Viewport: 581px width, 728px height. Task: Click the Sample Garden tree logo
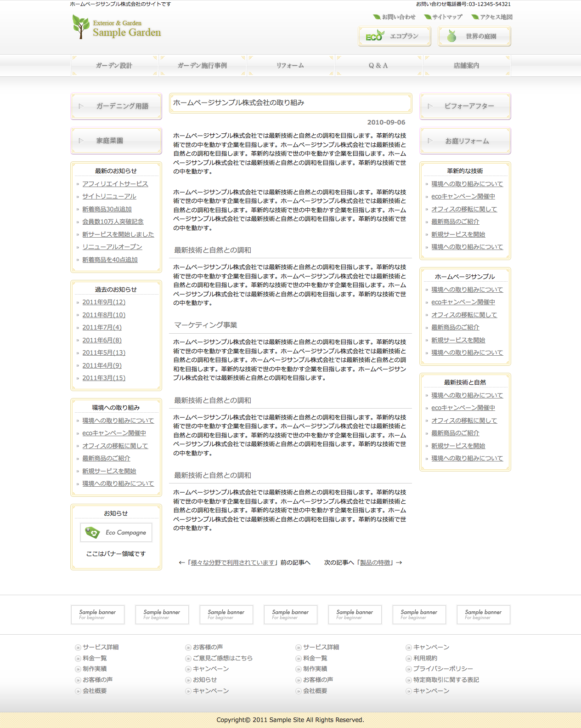pyautogui.click(x=81, y=27)
